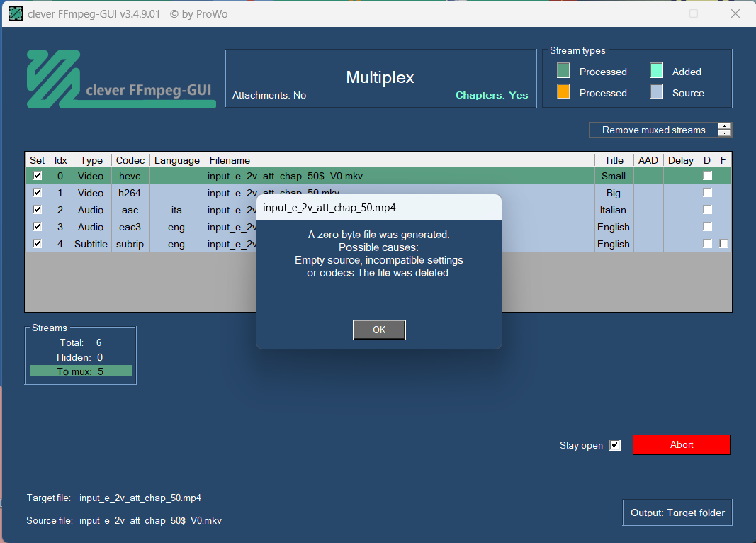Click the green Processed color swatch

pos(563,70)
